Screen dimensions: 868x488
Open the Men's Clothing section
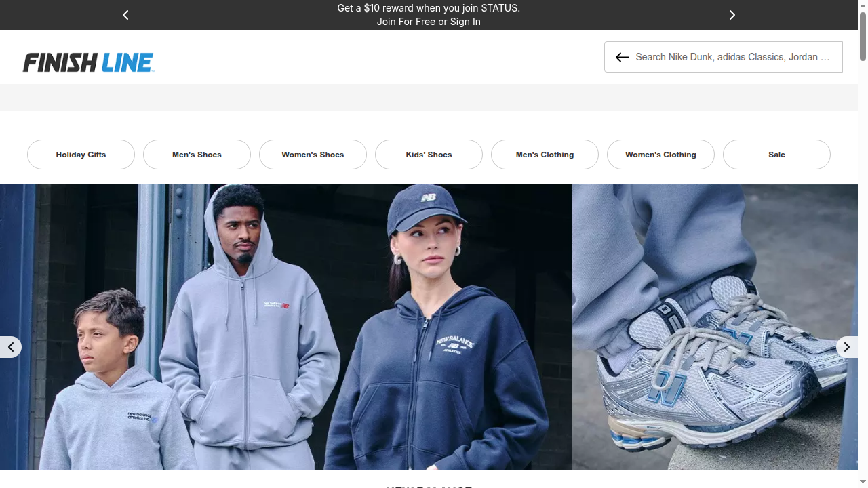coord(545,155)
